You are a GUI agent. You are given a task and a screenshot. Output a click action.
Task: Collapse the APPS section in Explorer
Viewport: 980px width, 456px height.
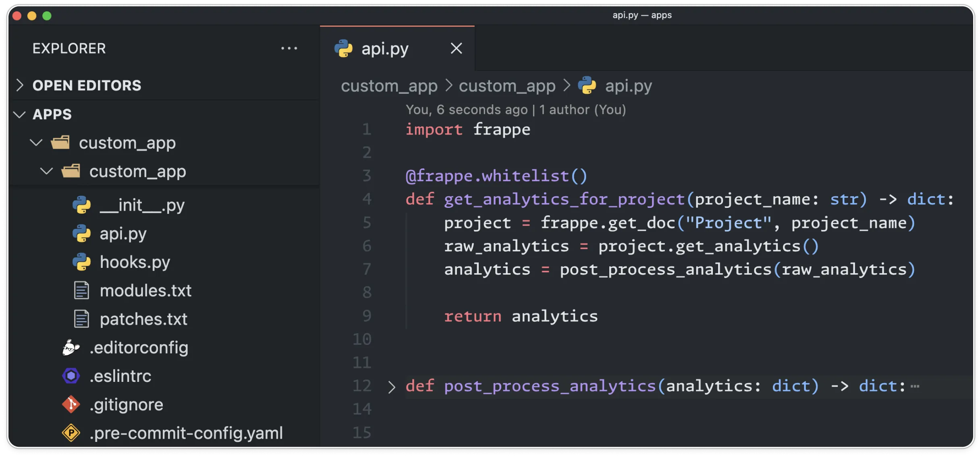[19, 114]
